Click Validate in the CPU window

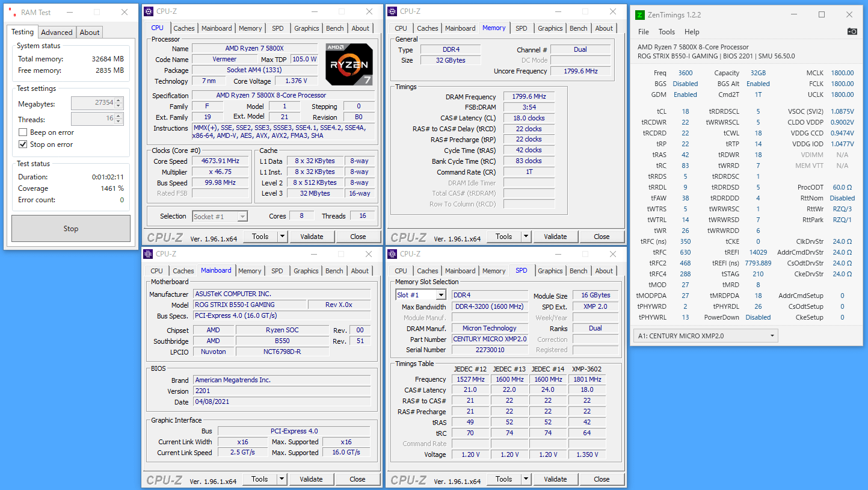(x=312, y=237)
